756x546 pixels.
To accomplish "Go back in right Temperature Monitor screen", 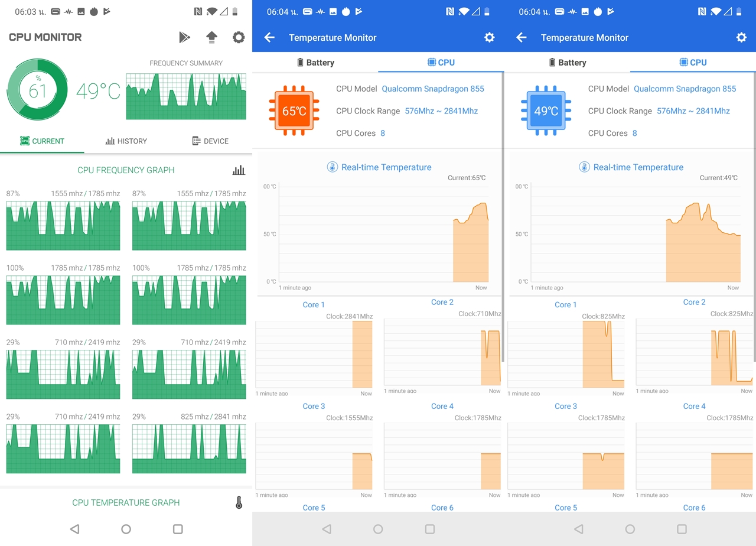I will (x=521, y=37).
